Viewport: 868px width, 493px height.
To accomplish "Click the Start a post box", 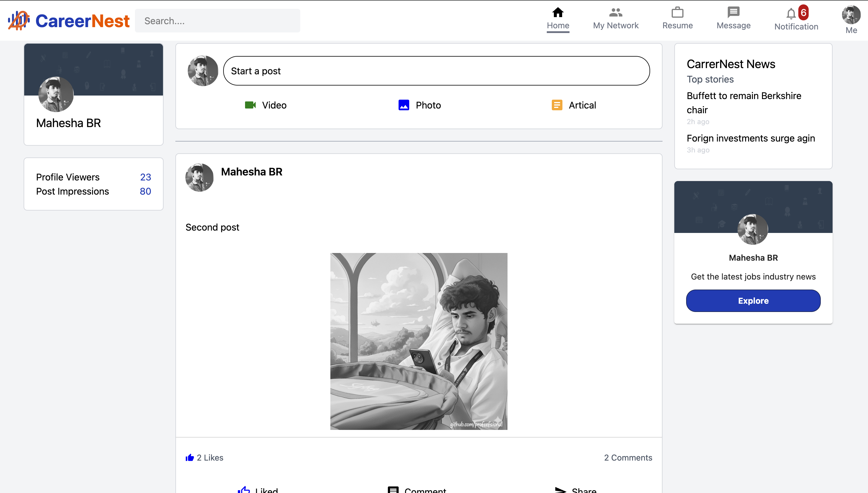I will (436, 71).
